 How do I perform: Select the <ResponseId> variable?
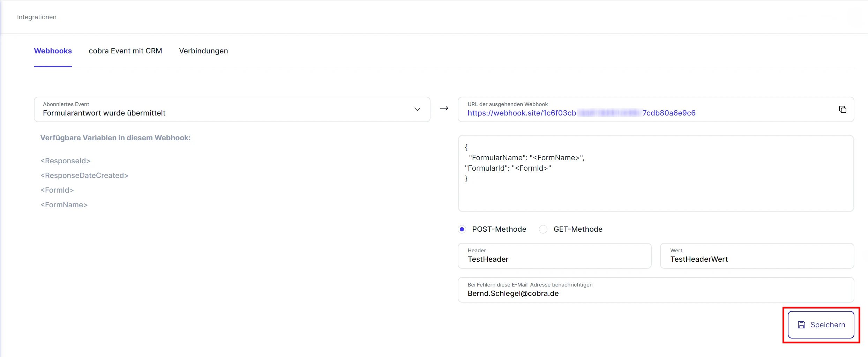(x=65, y=161)
